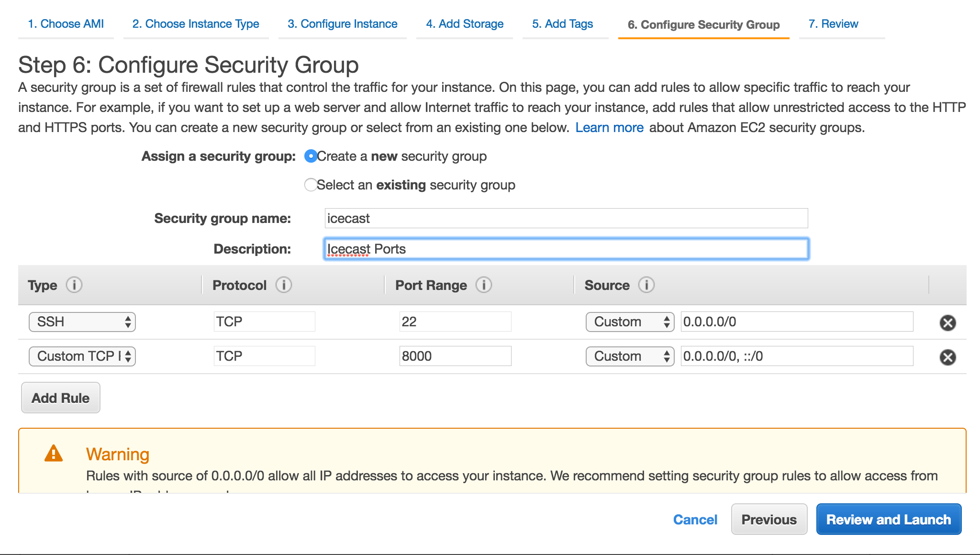Edit the Description field saying Icecast Ports
The width and height of the screenshot is (980, 555).
tap(565, 249)
